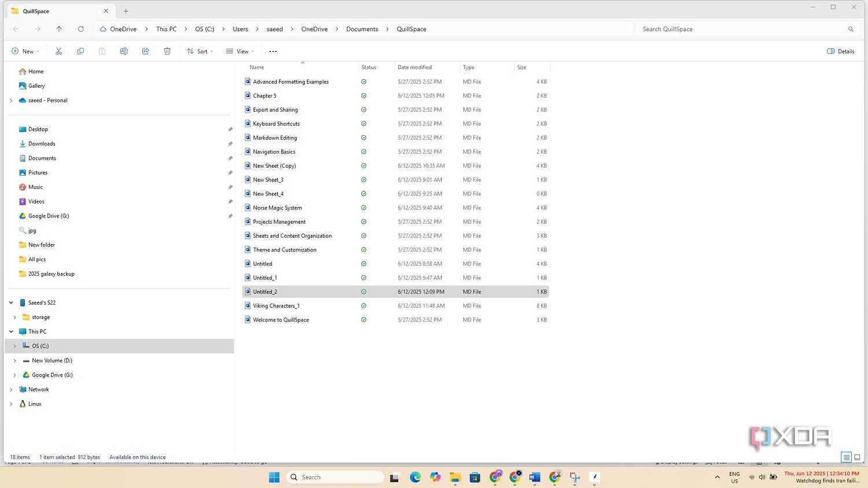868x488 pixels.
Task: Click saeed in the address breadcrumb
Action: tap(275, 29)
